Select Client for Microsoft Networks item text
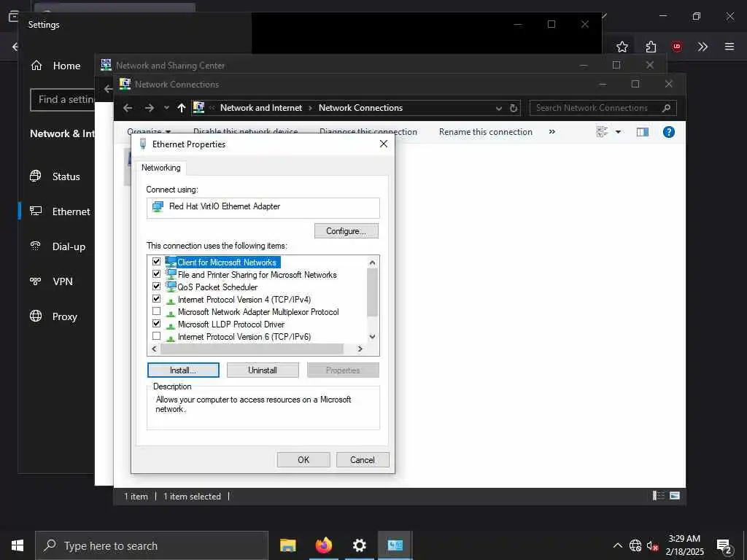The width and height of the screenshot is (747, 560). pos(228,262)
